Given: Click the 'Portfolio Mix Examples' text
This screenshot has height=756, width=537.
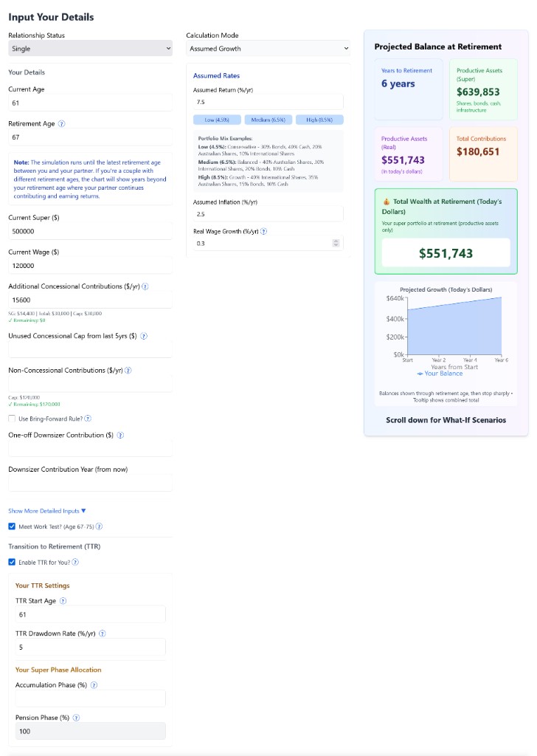Looking at the screenshot, I should [x=225, y=138].
